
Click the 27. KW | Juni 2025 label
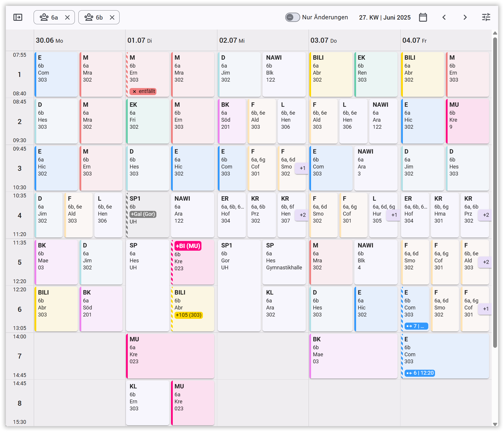(x=385, y=18)
